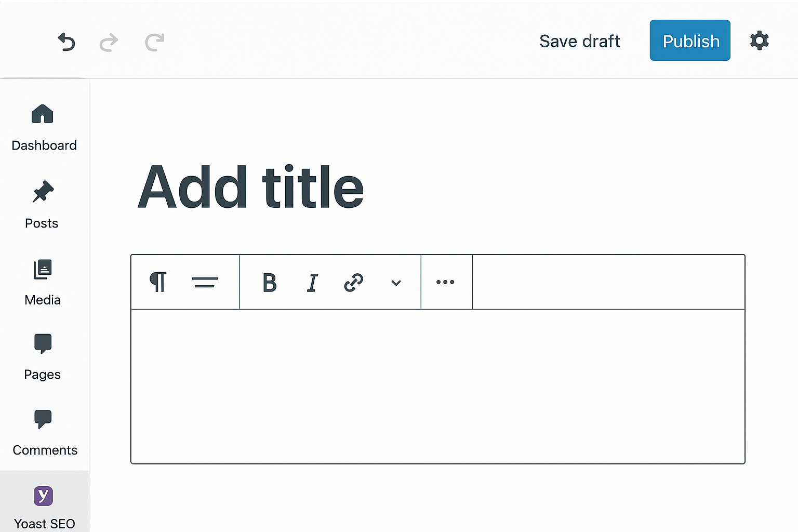Click Save draft
This screenshot has height=532, width=798.
(580, 41)
